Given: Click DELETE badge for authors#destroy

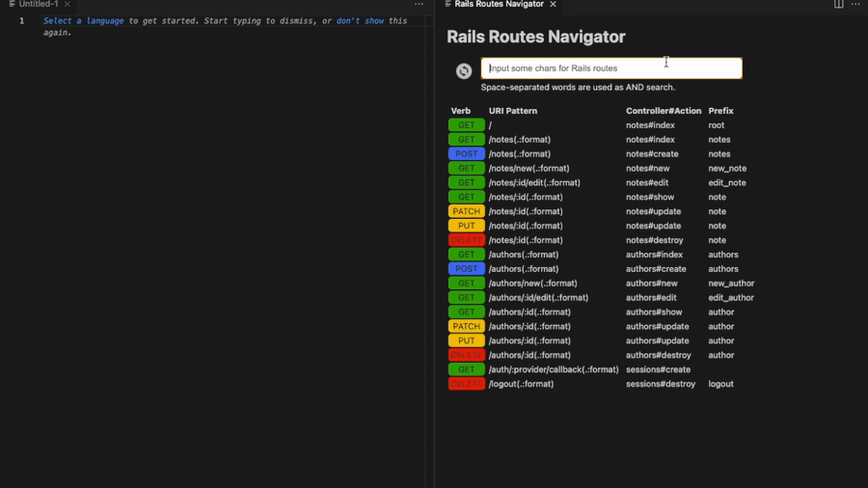Looking at the screenshot, I should (x=466, y=355).
